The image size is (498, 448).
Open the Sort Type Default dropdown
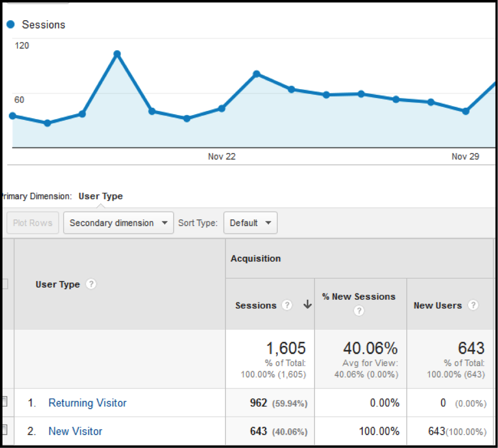(x=250, y=223)
